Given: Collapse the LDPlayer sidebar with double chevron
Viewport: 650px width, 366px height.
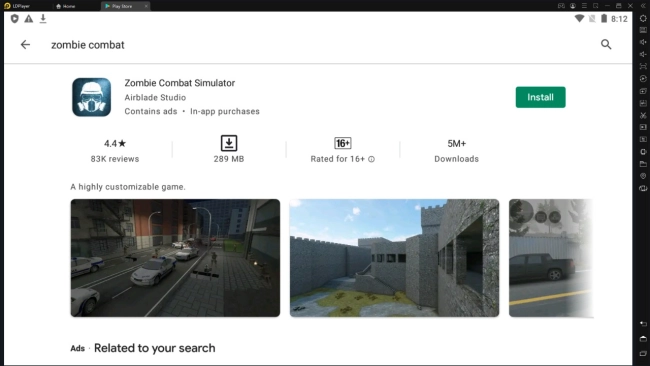Looking at the screenshot, I should (x=643, y=6).
